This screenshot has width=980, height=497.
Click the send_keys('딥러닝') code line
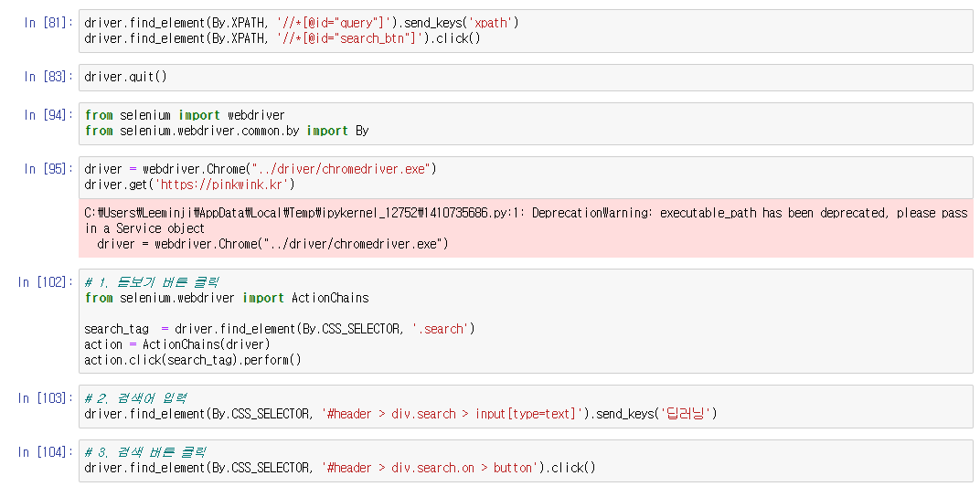click(x=400, y=414)
